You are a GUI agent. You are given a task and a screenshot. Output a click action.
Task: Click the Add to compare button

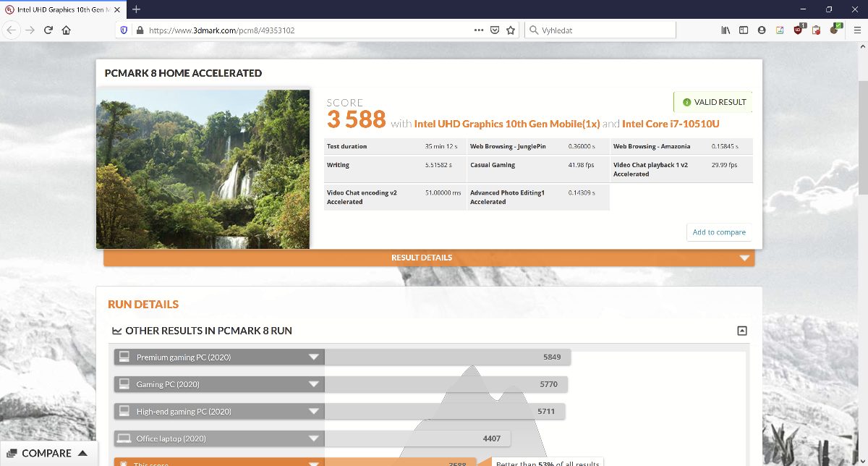pyautogui.click(x=718, y=232)
